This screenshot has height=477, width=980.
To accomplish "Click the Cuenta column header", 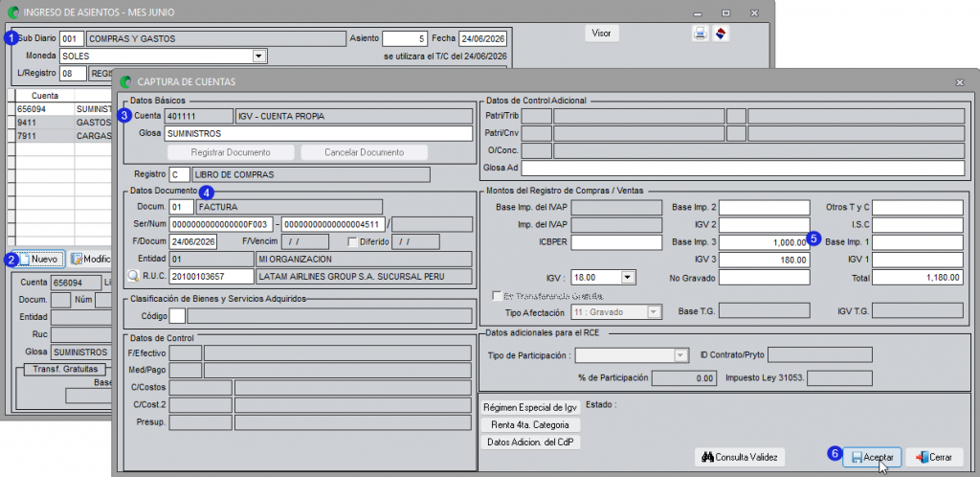I will (45, 96).
